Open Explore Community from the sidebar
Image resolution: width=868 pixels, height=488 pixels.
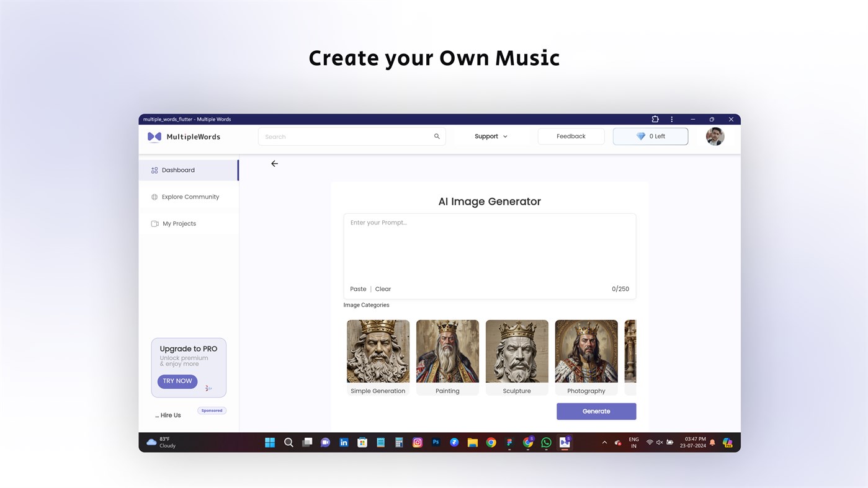[190, 197]
